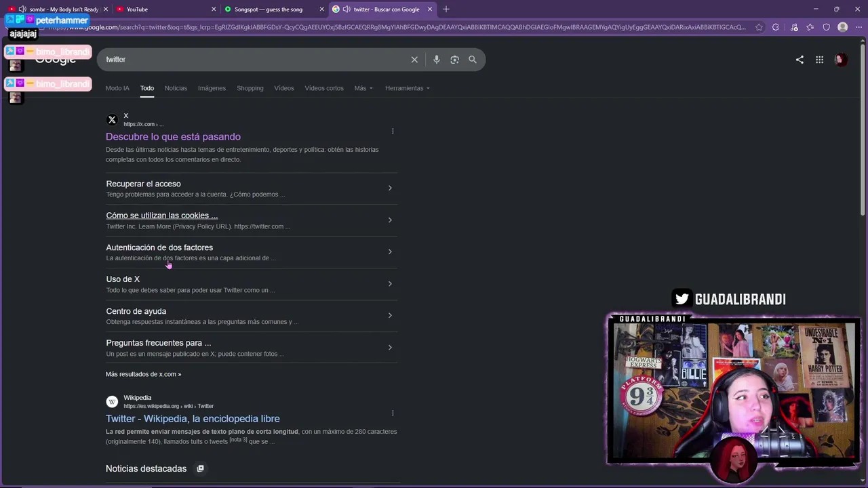Open the Twitter - Wikipedia, la enciclopedia libre link
This screenshot has height=488, width=868.
click(x=193, y=419)
